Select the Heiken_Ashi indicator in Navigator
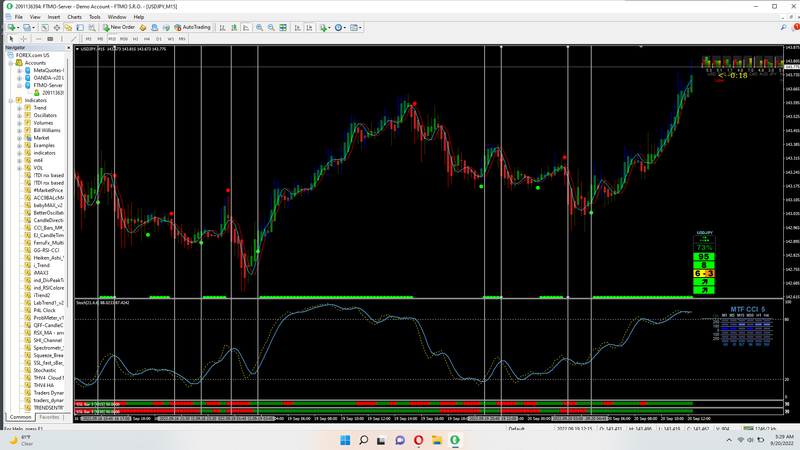The height and width of the screenshot is (450, 800). [48, 257]
